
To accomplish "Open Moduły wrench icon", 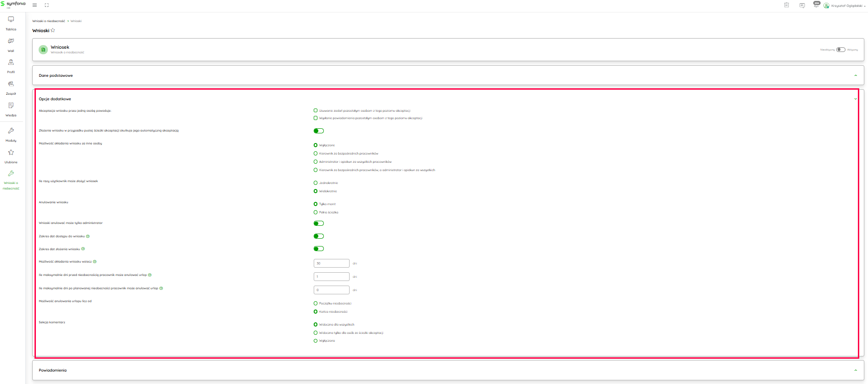I will click(x=11, y=131).
